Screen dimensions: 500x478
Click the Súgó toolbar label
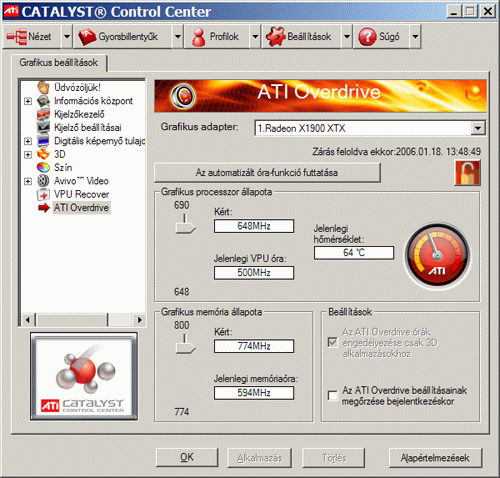point(389,37)
